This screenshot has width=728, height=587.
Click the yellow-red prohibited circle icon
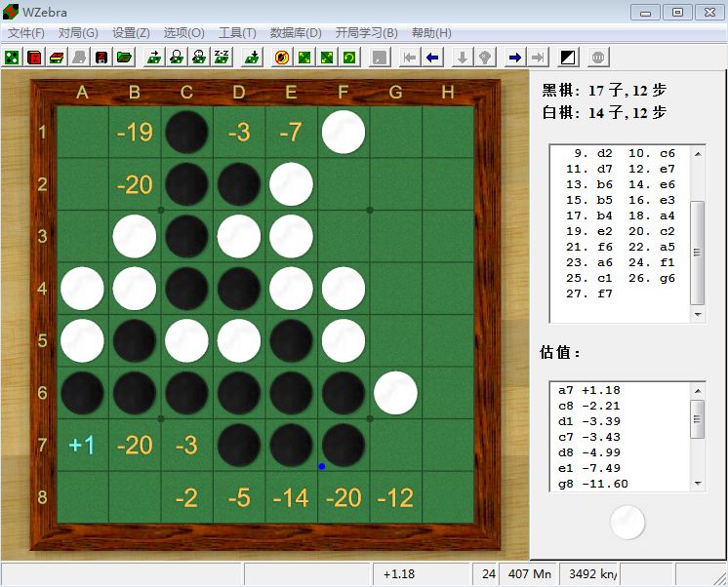pos(282,58)
